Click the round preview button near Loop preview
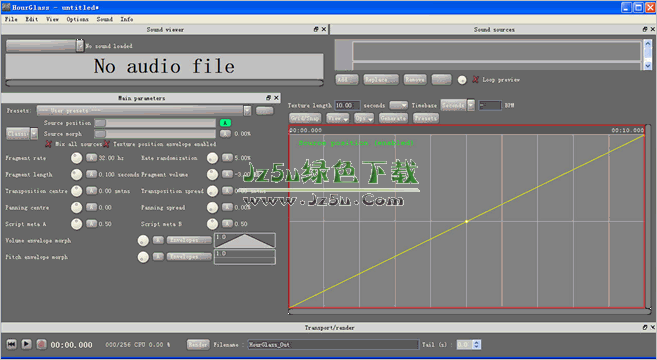Image resolution: width=657 pixels, height=360 pixels. coord(462,80)
